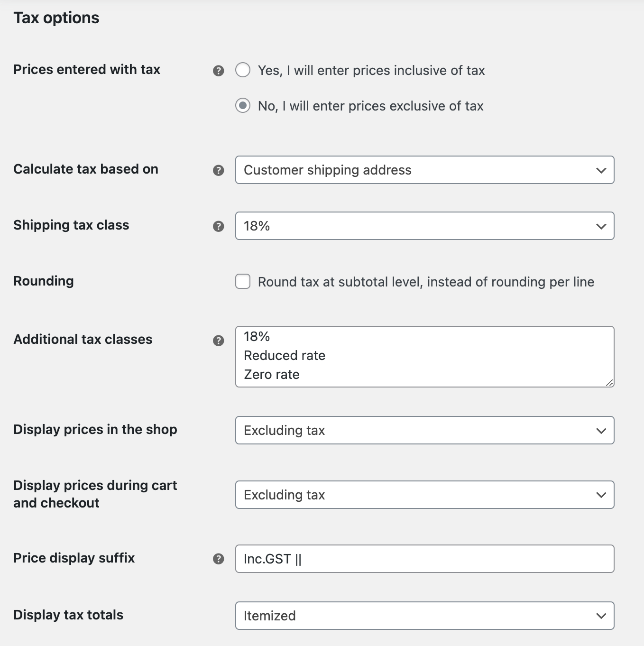Click into the Price display suffix field

point(424,559)
